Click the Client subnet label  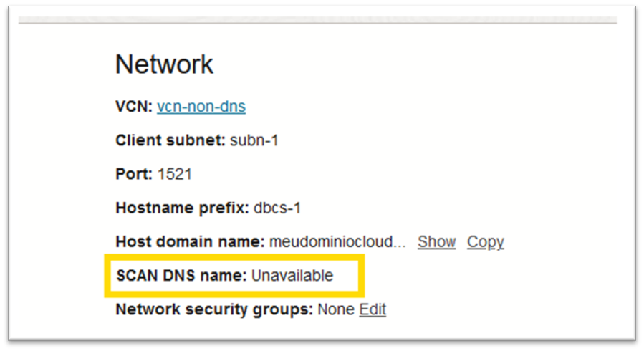(170, 140)
